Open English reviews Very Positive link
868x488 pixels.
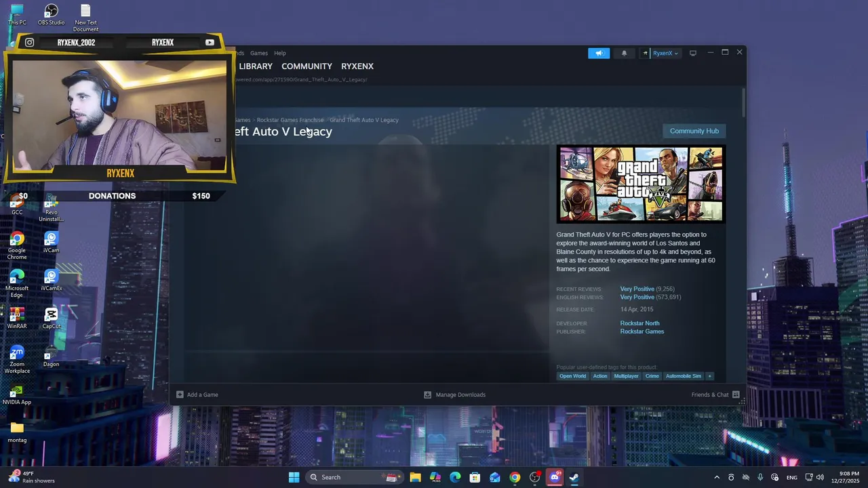637,297
